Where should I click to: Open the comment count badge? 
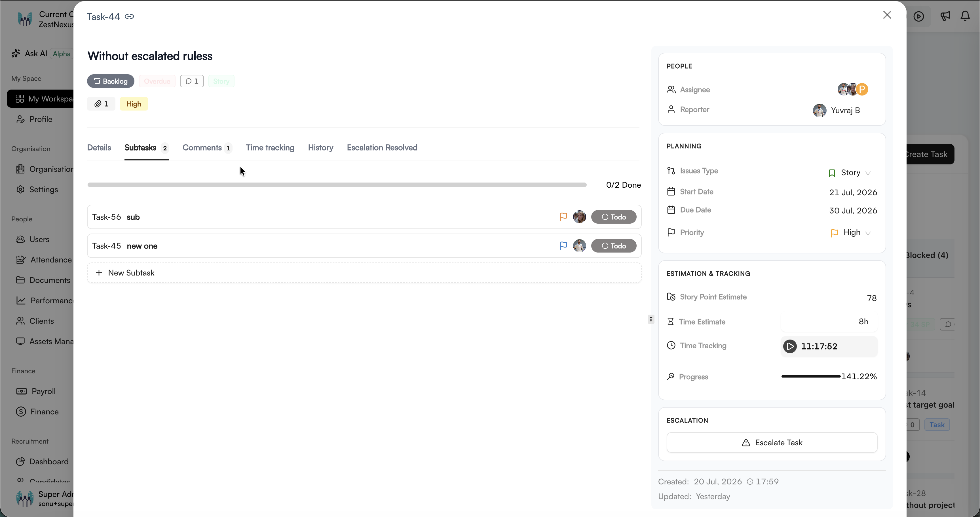click(192, 81)
